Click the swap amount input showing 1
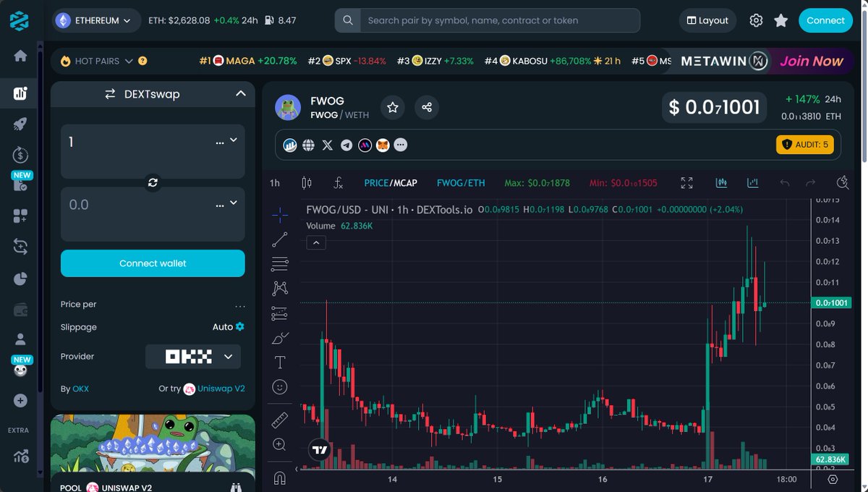 137,143
